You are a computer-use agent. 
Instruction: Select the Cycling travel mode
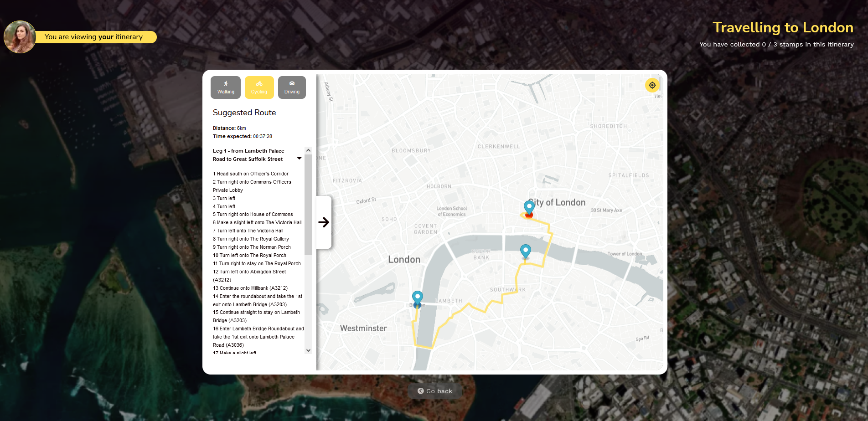tap(259, 87)
